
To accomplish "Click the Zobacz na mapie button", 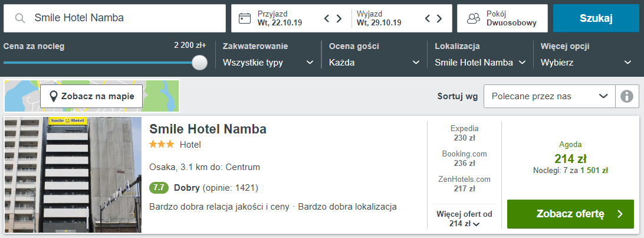I will (x=91, y=96).
